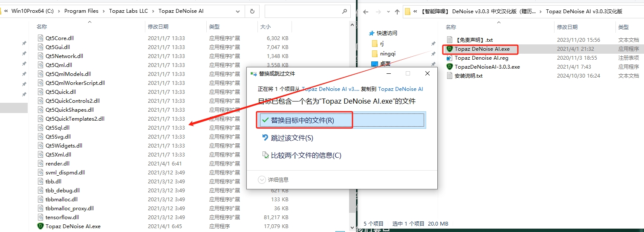This screenshot has width=644, height=232.
Task: Go forward in the right Explorer window
Action: point(378,12)
